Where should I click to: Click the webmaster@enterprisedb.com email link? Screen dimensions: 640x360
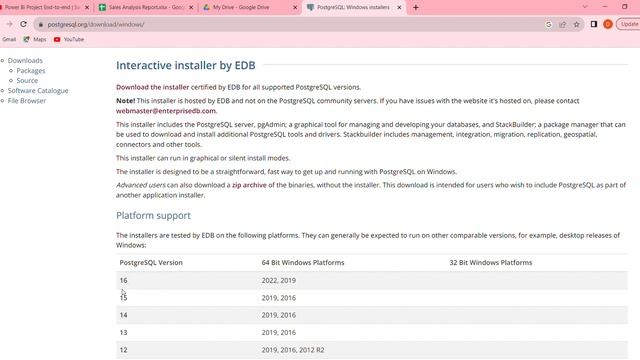(x=166, y=111)
